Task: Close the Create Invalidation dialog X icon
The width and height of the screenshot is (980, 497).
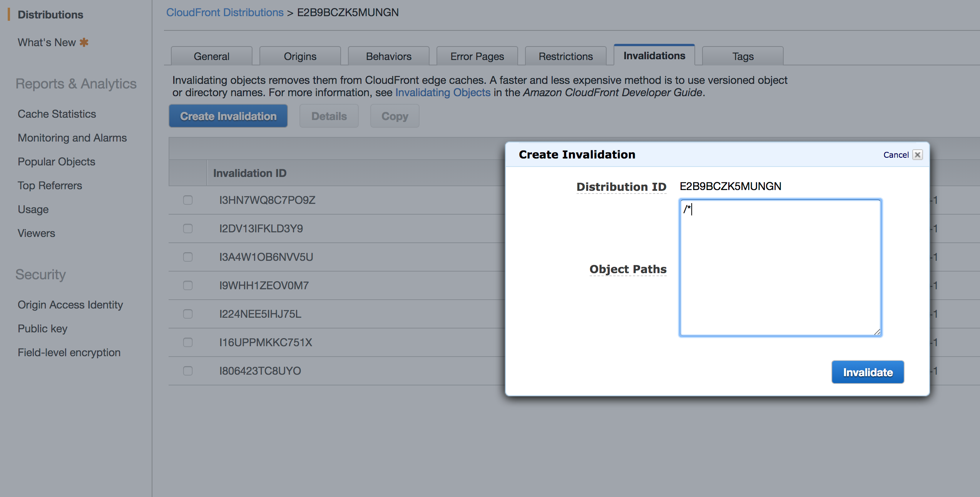Action: (918, 155)
